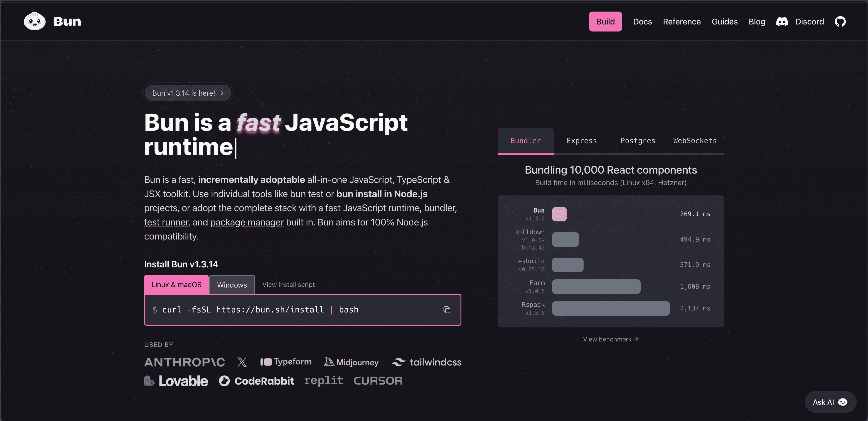
Task: Click the Typeform logo
Action: 286,362
